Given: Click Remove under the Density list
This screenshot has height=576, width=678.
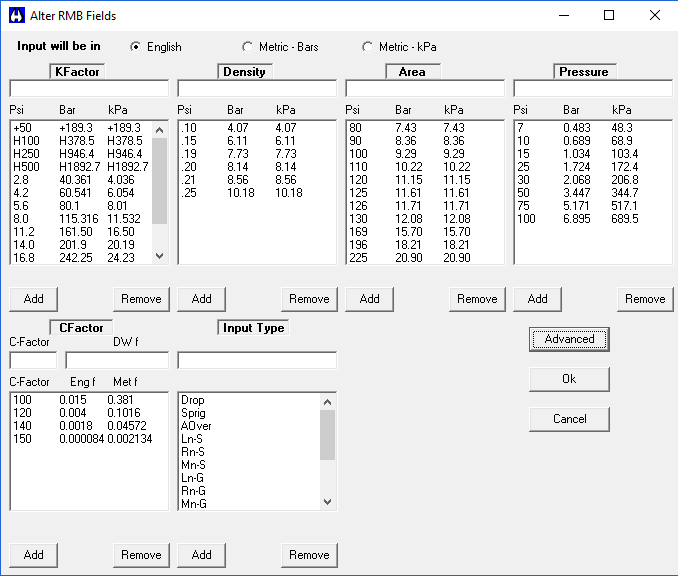Looking at the screenshot, I should click(x=309, y=299).
